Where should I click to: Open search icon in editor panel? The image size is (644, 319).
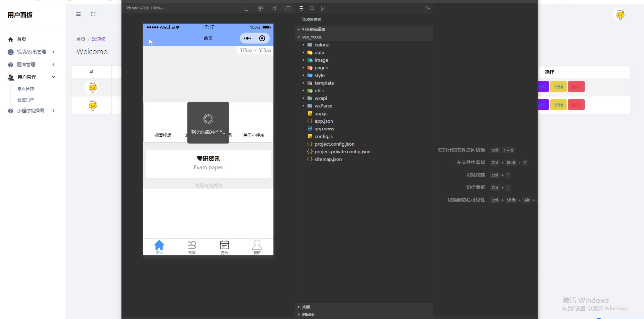pos(312,8)
